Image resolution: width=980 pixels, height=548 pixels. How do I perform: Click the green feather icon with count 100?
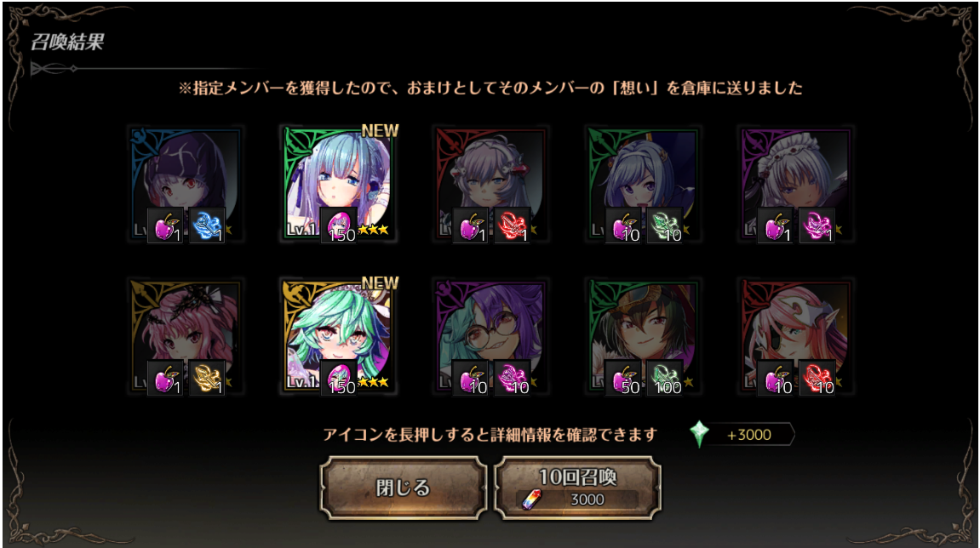click(x=664, y=378)
